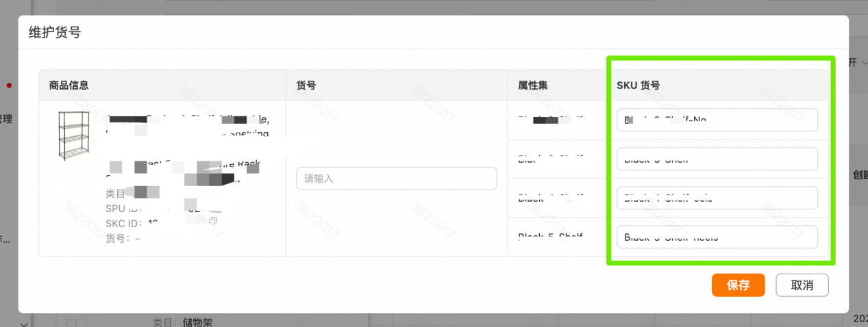Viewport: 868px width, 327px height.
Task: Click the SPU ID label text
Action: pos(124,209)
